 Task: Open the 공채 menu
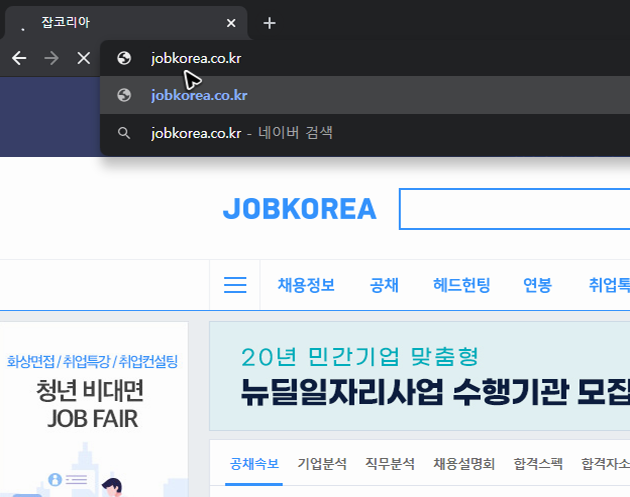[384, 285]
